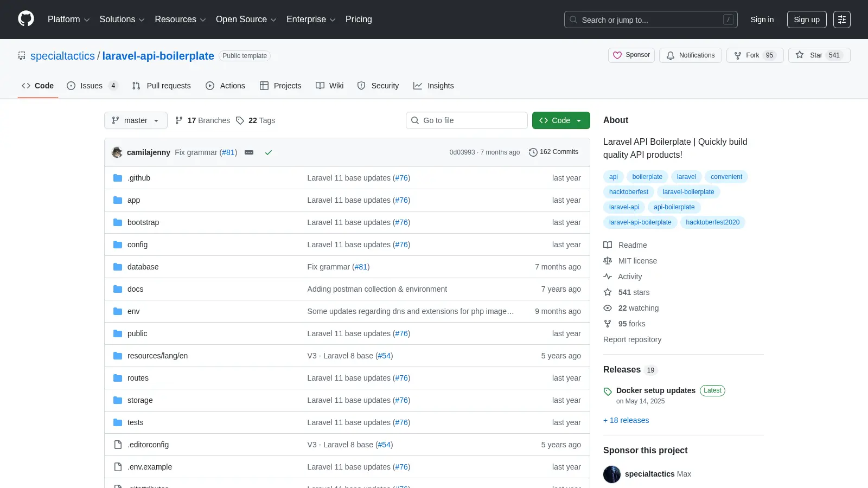The image size is (868, 488).
Task: Open the #81 link in the database row
Action: tap(361, 267)
